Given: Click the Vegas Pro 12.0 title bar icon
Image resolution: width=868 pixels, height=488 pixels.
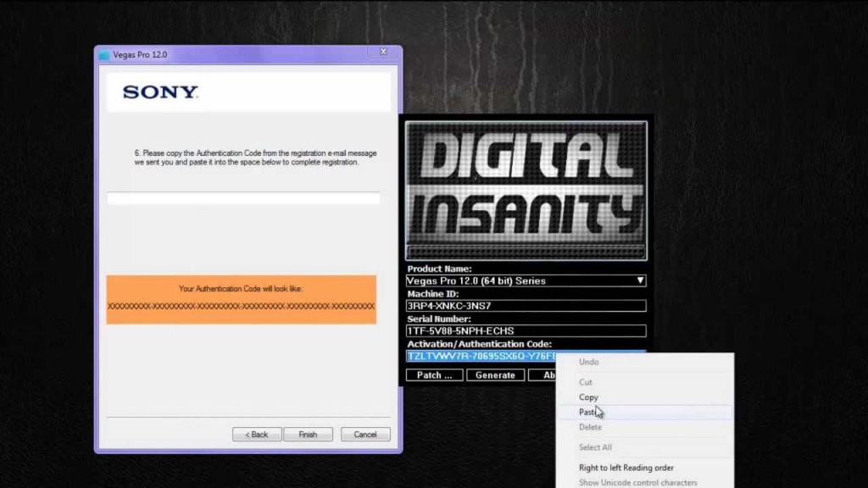Looking at the screenshot, I should pos(104,55).
